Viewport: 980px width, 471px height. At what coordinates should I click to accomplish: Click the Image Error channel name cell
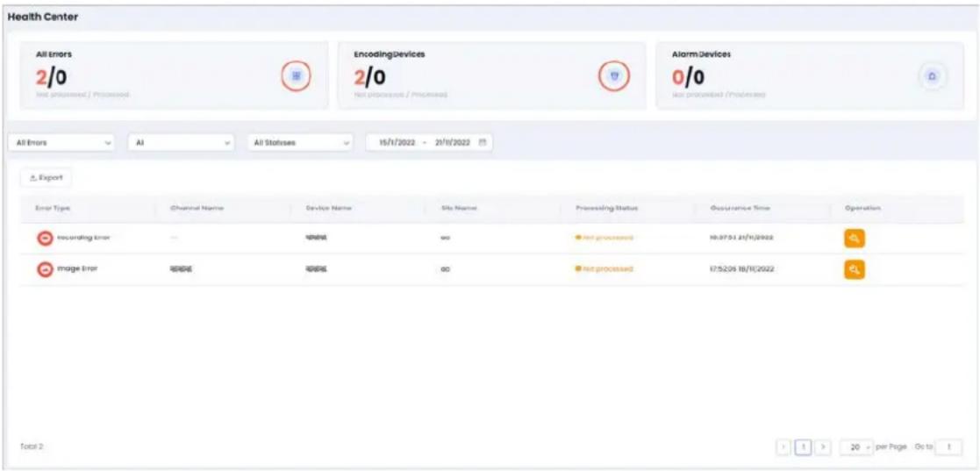coord(182,269)
